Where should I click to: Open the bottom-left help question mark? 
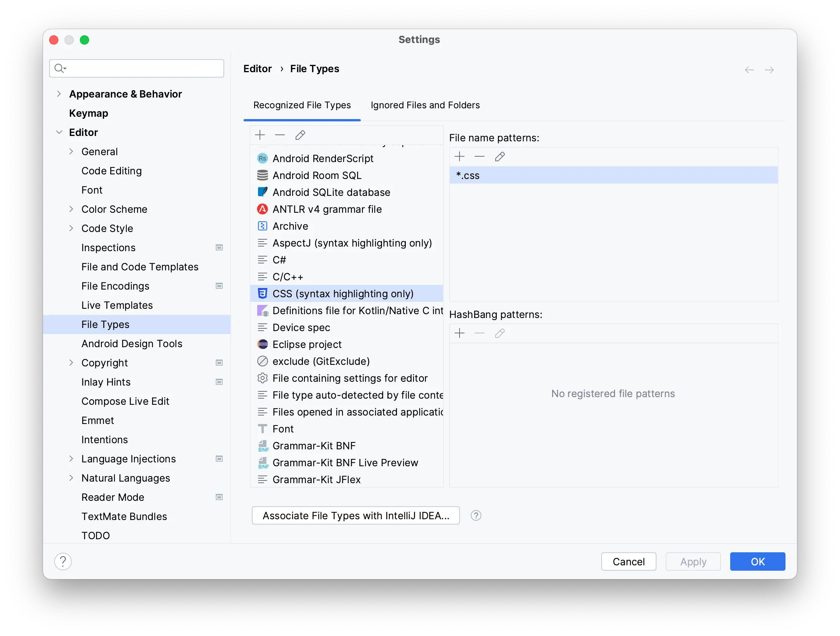(63, 561)
